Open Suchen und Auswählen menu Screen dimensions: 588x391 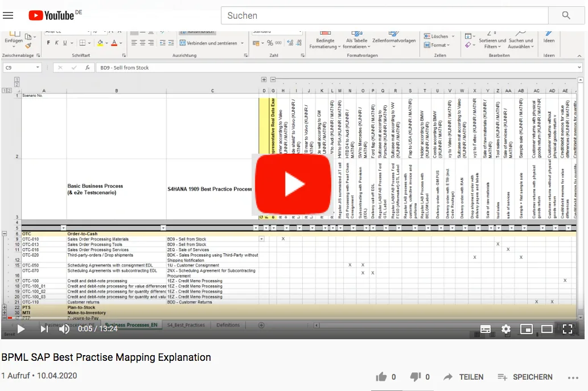pos(520,40)
